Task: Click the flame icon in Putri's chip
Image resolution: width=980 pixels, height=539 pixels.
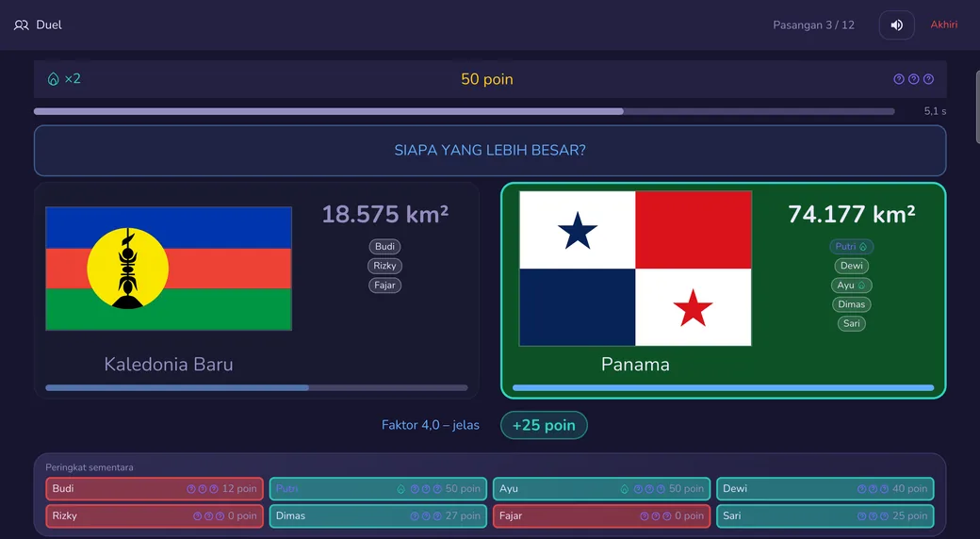Action: pos(863,246)
